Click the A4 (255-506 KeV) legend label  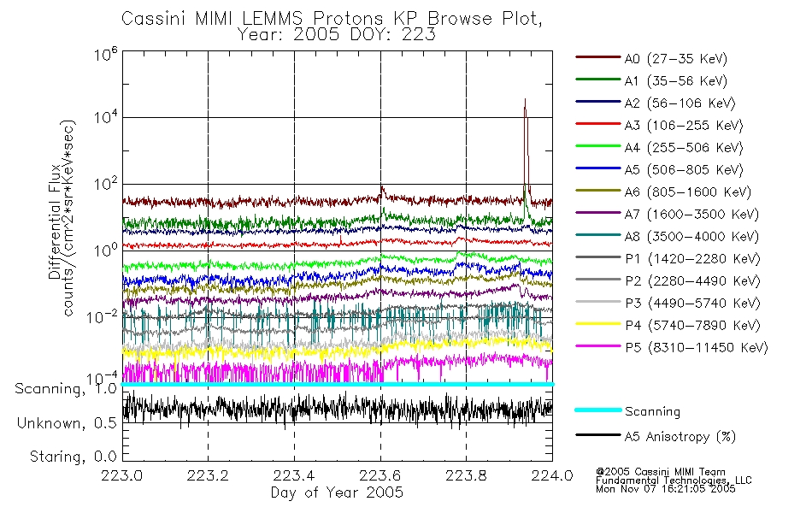pos(684,148)
